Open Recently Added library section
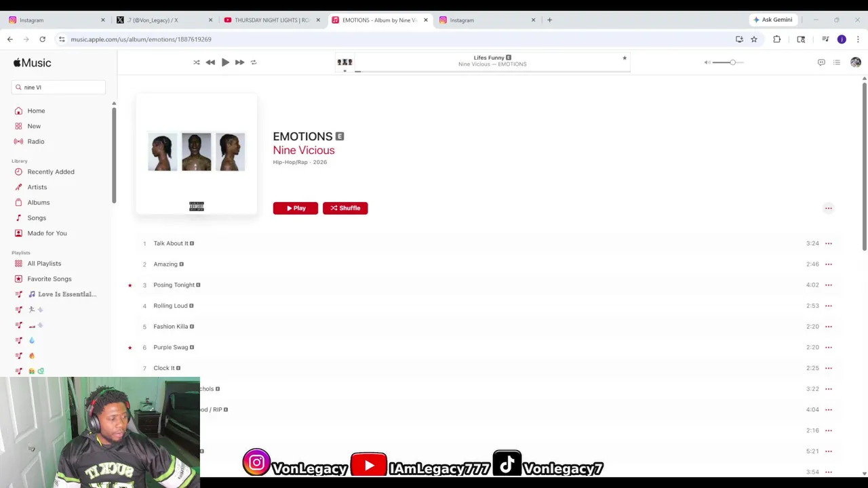This screenshot has height=488, width=868. [x=51, y=172]
